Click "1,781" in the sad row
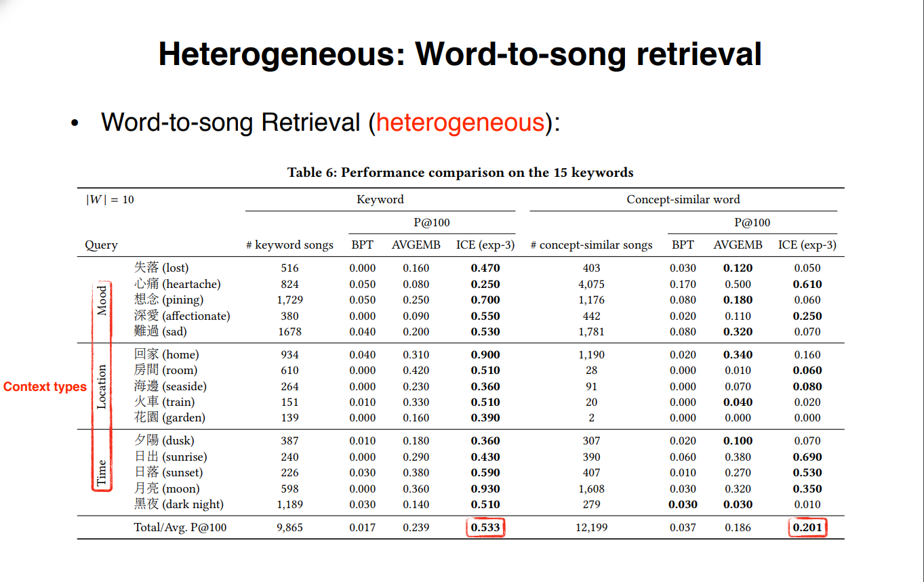This screenshot has height=582, width=924. (591, 331)
